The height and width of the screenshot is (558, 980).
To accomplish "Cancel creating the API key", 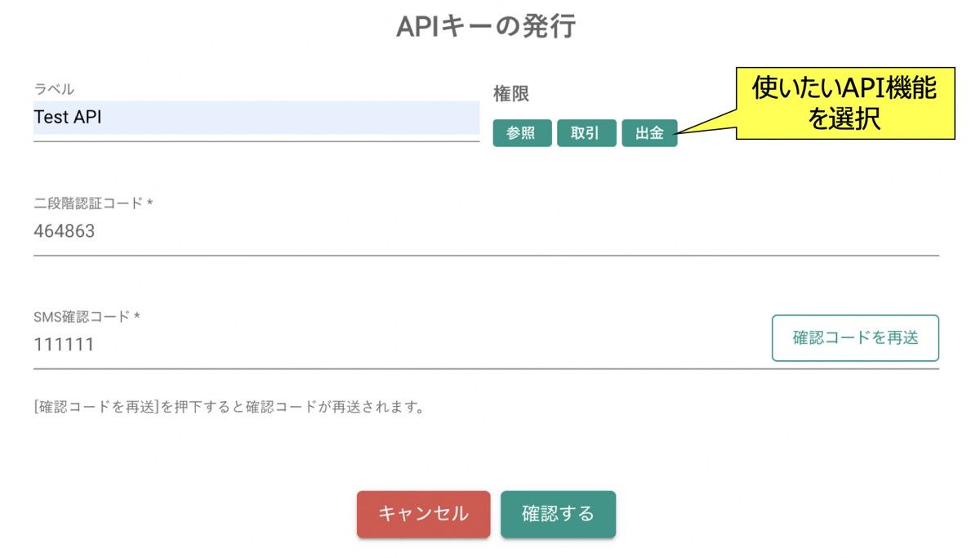I will point(422,514).
